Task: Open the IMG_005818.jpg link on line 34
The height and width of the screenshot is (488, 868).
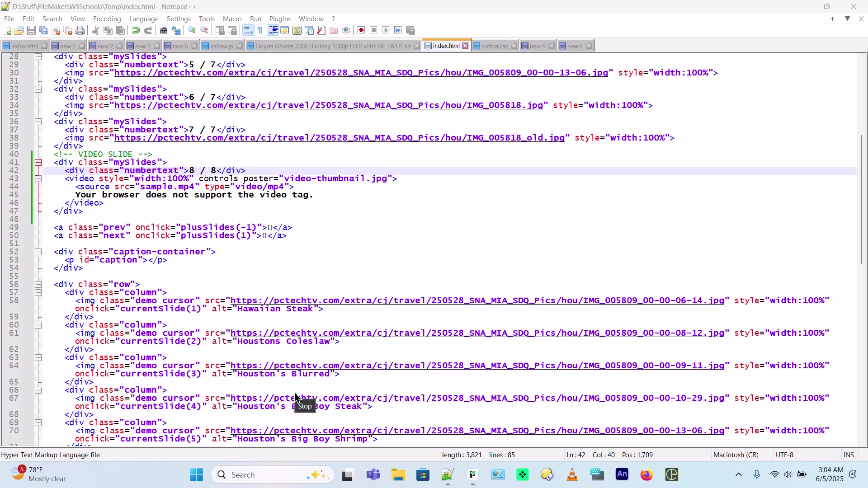Action: 329,105
